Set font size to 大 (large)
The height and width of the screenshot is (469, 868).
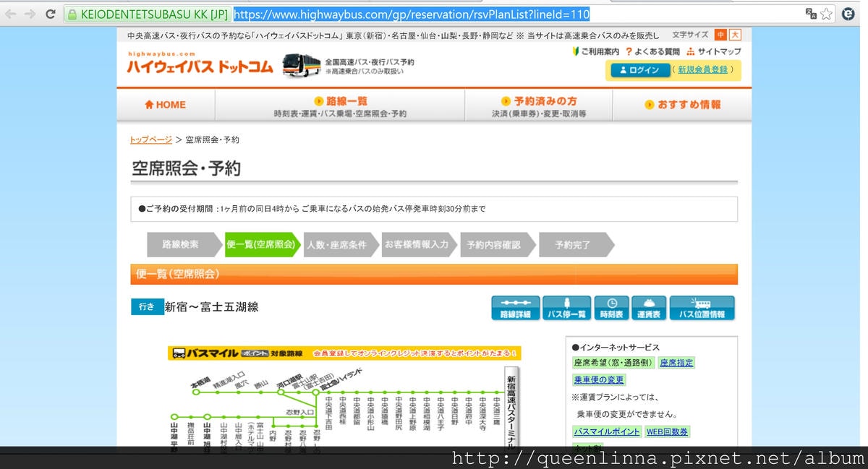735,35
